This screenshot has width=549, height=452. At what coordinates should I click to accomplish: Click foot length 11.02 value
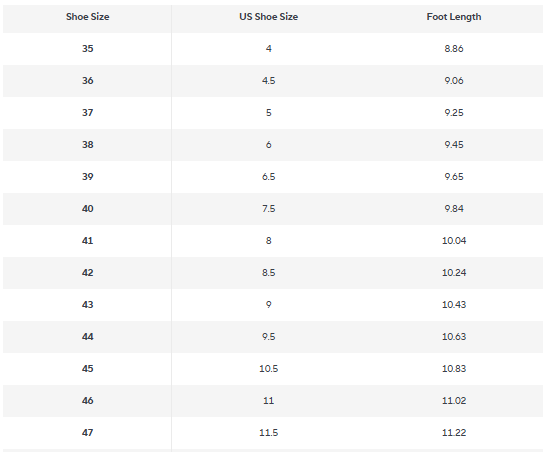[x=454, y=401]
